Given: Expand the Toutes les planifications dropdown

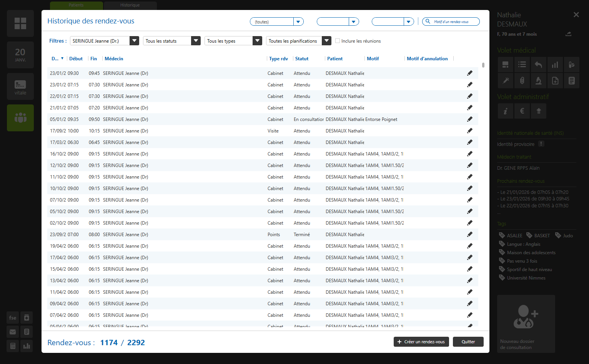Looking at the screenshot, I should [326, 41].
